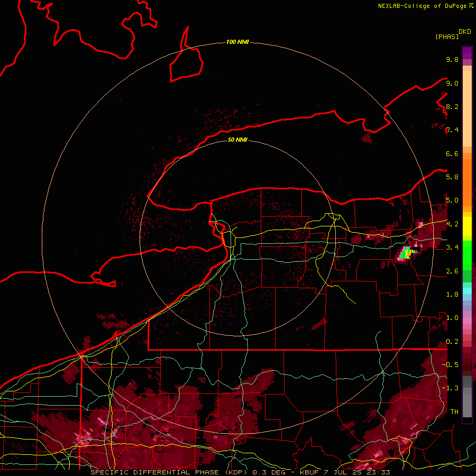This screenshot has width=476, height=476.
Task: Click the DKD label above the color bar
Action: [464, 32]
